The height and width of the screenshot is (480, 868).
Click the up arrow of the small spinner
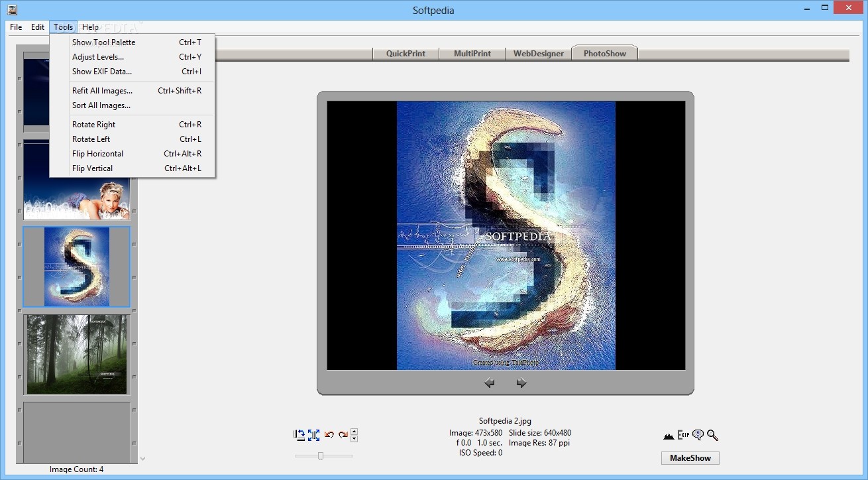(x=354, y=432)
